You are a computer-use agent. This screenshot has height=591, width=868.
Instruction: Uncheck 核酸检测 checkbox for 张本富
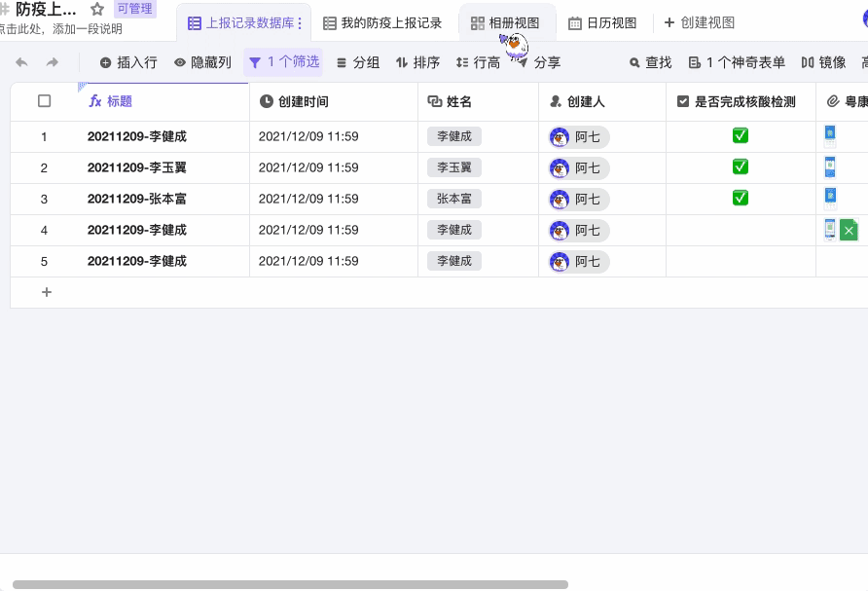[x=741, y=199]
